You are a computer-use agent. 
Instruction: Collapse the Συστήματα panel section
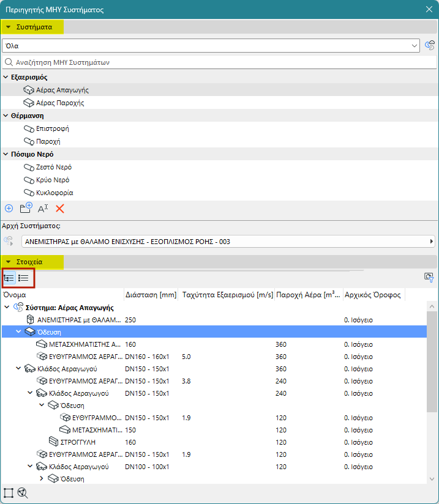coord(9,27)
